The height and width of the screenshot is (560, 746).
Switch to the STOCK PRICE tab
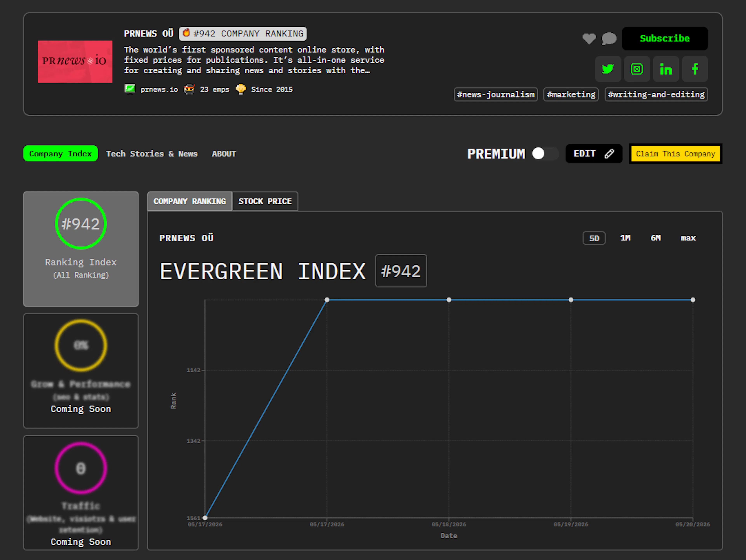[265, 201]
